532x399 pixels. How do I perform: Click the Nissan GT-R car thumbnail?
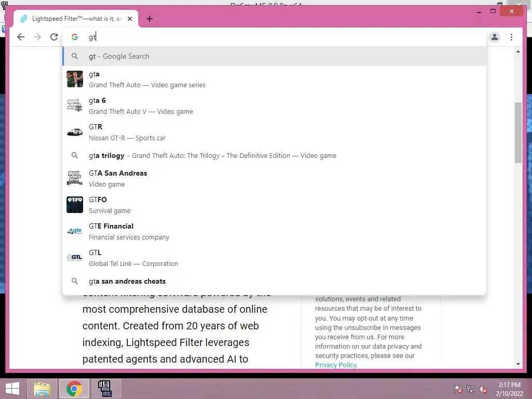(x=75, y=132)
